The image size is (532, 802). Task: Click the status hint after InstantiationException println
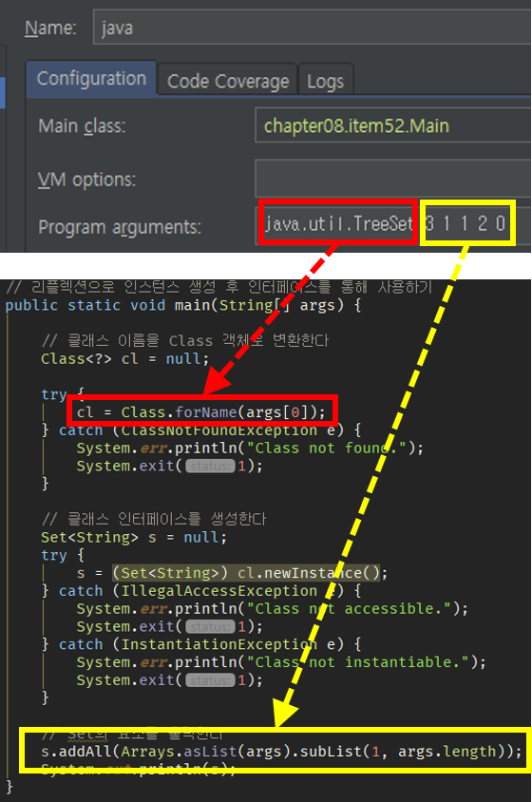pyautogui.click(x=210, y=680)
